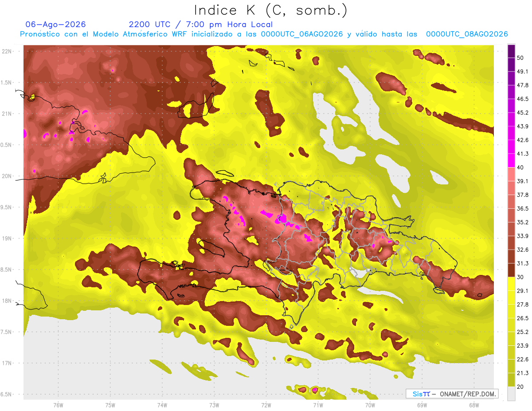Screen dimensions: 532x411
Task: Click the longitude axis label "73W"
Action: pyautogui.click(x=214, y=405)
